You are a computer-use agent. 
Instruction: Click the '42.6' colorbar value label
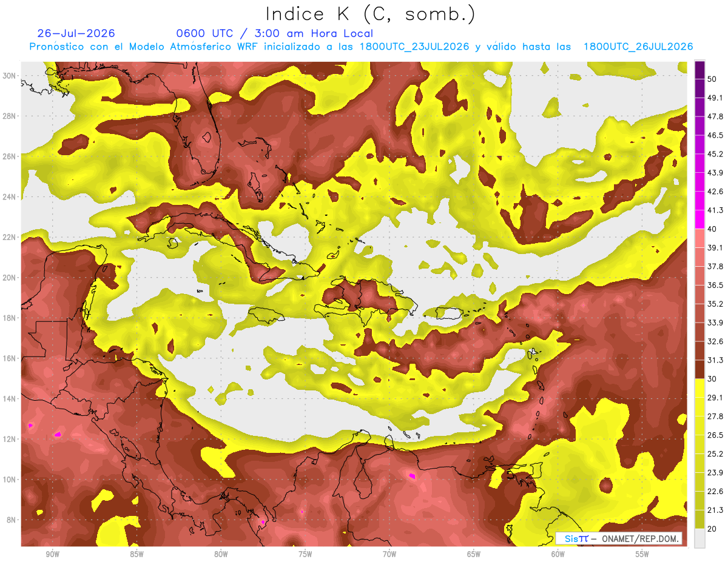point(716,192)
